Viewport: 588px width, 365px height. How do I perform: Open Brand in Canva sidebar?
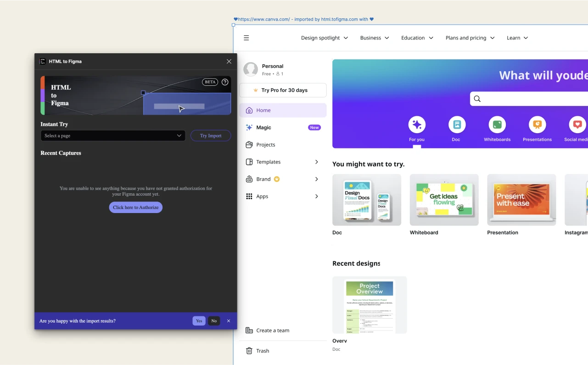[x=283, y=179]
